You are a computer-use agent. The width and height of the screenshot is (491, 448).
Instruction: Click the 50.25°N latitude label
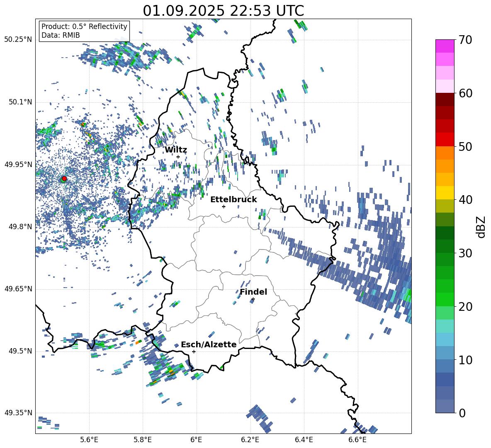(18, 40)
